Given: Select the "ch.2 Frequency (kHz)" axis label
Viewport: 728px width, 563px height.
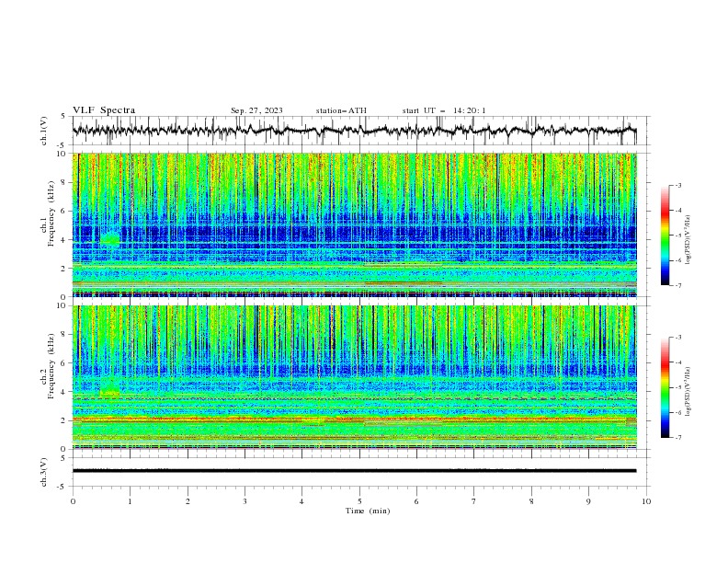Looking at the screenshot, I should [49, 366].
